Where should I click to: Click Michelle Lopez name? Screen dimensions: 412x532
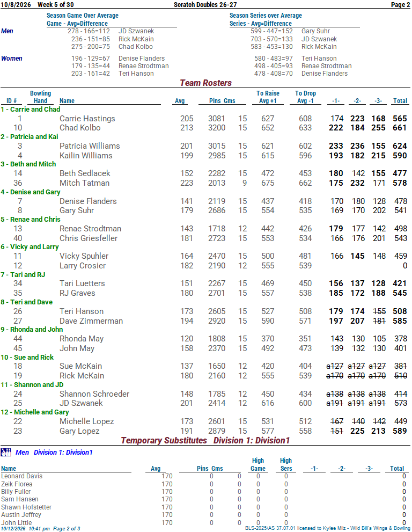point(87,421)
